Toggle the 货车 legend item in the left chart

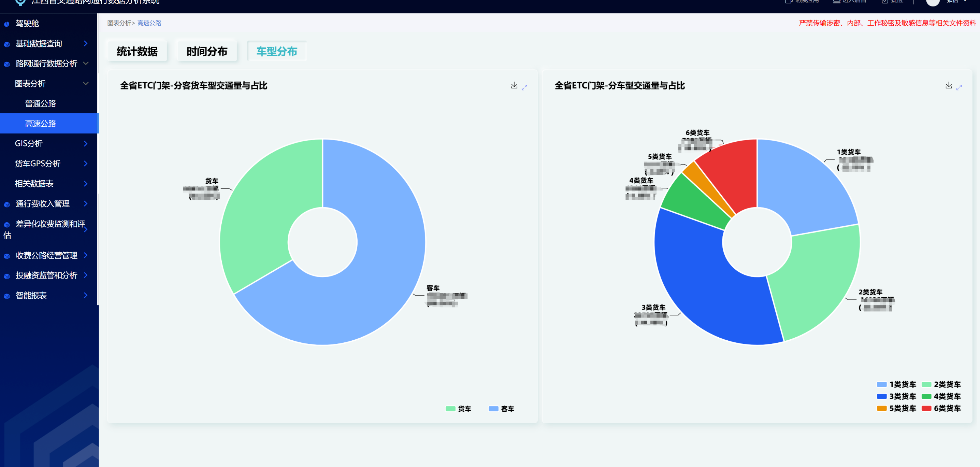(x=458, y=408)
